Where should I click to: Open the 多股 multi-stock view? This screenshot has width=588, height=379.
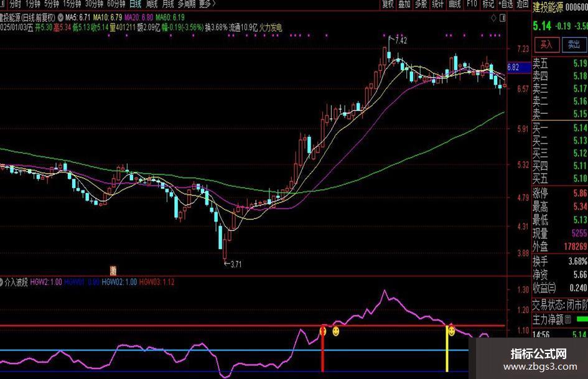click(x=421, y=4)
